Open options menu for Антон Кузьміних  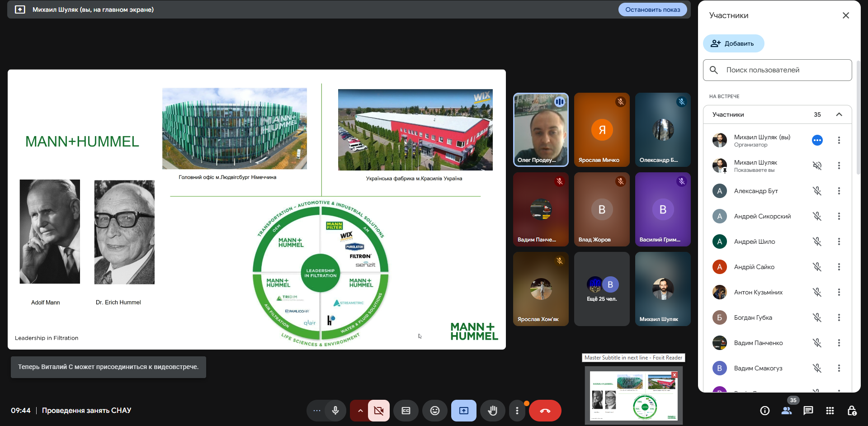click(839, 292)
